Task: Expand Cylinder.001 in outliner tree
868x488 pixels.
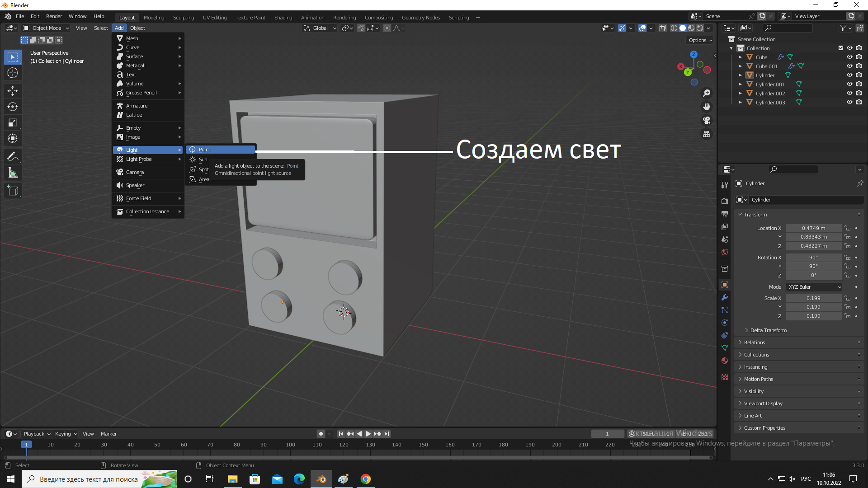Action: tap(740, 84)
